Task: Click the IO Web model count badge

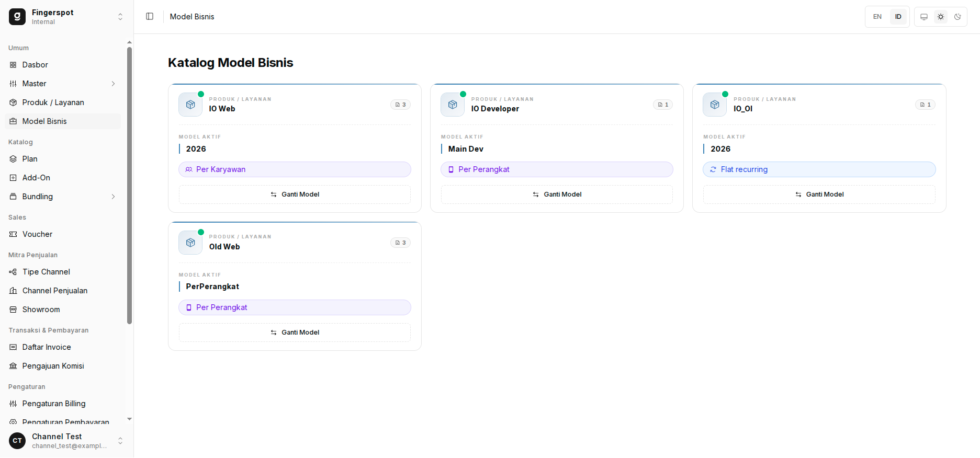Action: coord(401,105)
